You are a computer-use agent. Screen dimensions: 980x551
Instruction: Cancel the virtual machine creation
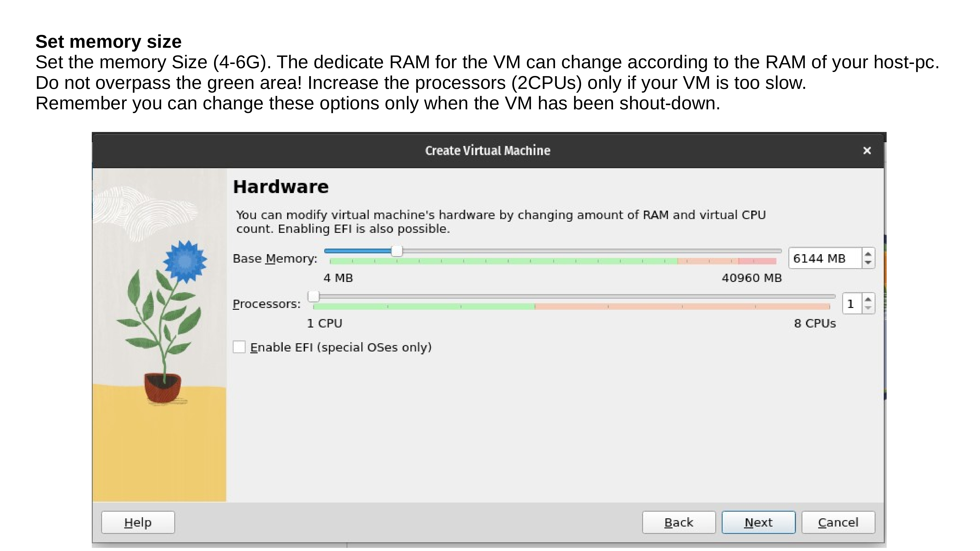838,523
